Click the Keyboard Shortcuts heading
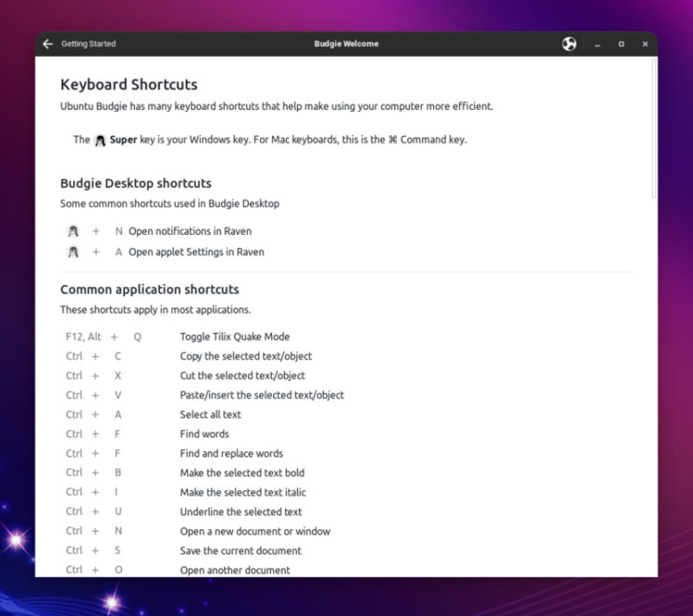Image resolution: width=693 pixels, height=616 pixels. 129,85
